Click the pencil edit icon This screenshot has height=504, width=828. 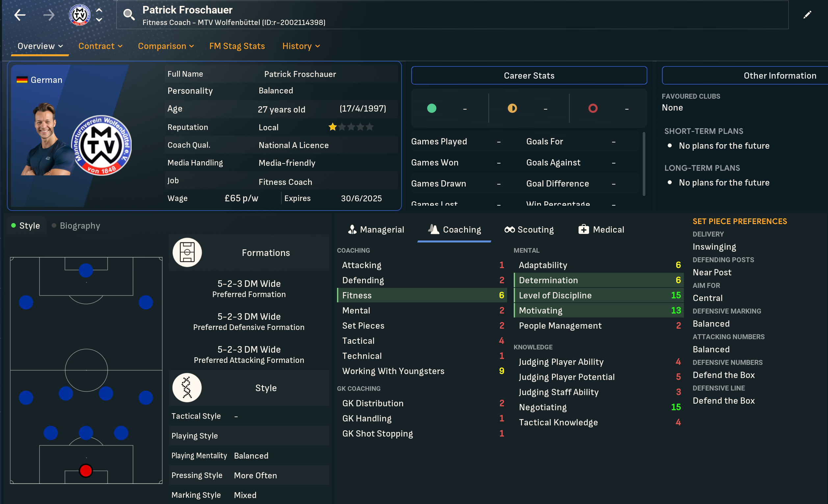tap(807, 15)
